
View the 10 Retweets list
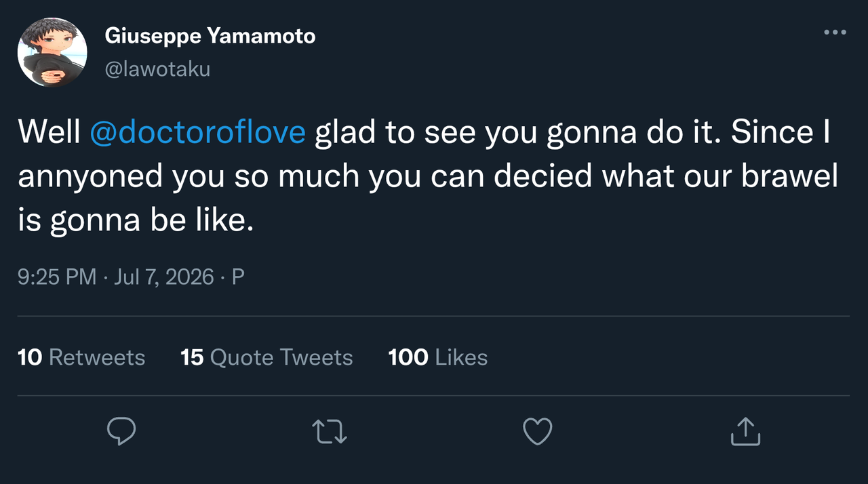click(x=81, y=357)
